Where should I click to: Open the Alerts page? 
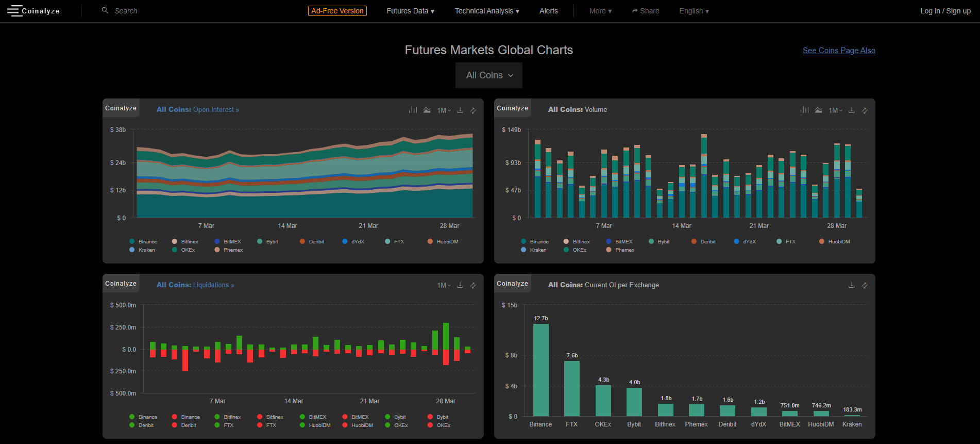coord(549,11)
